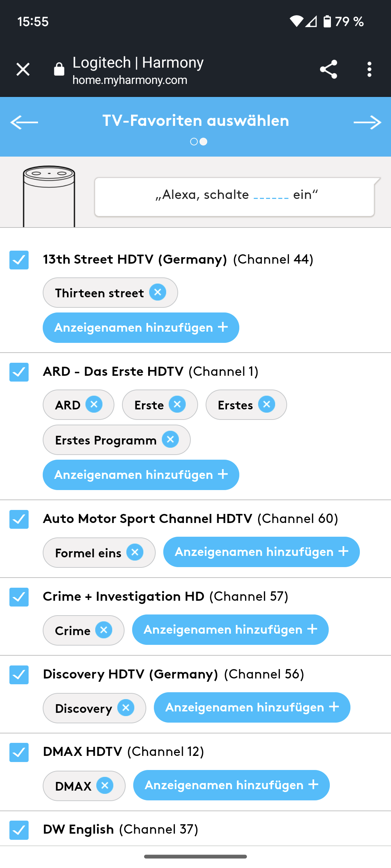This screenshot has height=868, width=391.
Task: Add display name for 13th Street
Action: point(141,328)
